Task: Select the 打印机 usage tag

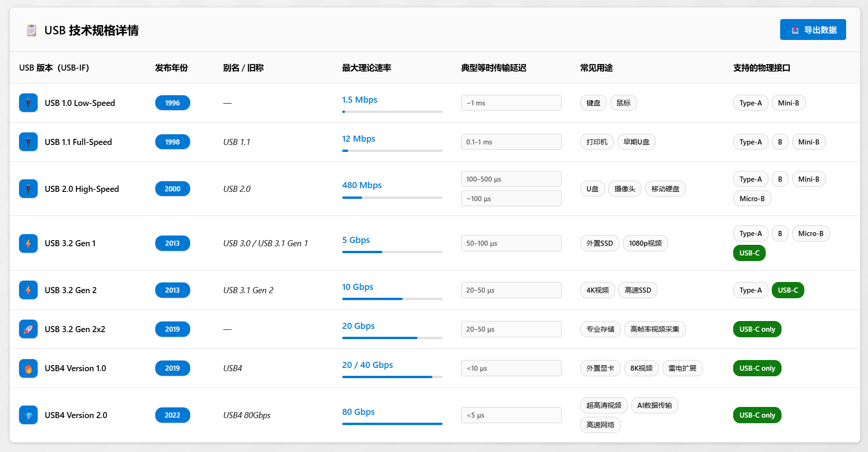Action: pyautogui.click(x=597, y=142)
